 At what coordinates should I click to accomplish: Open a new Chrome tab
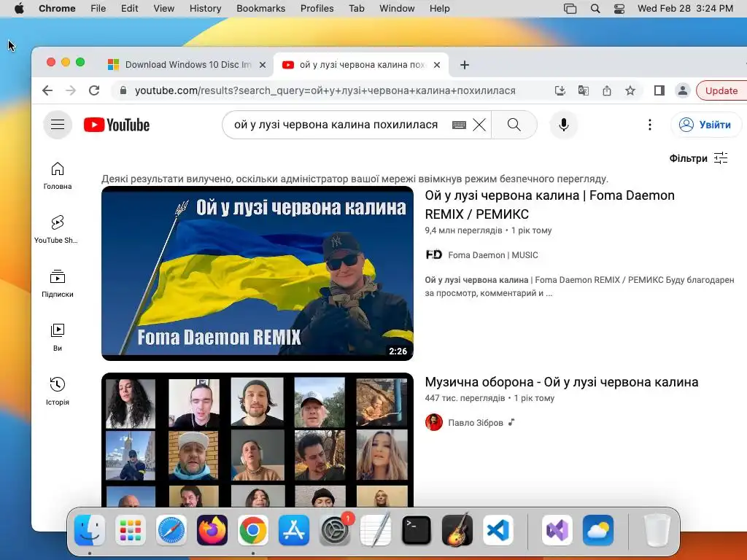tap(465, 65)
